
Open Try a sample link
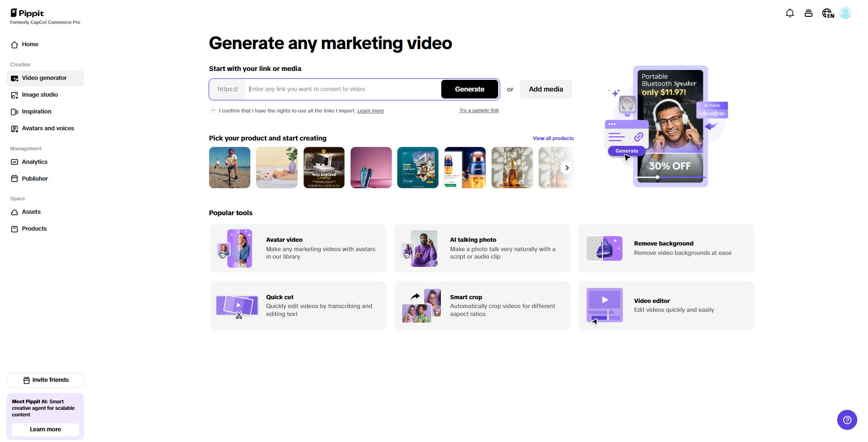tap(479, 110)
